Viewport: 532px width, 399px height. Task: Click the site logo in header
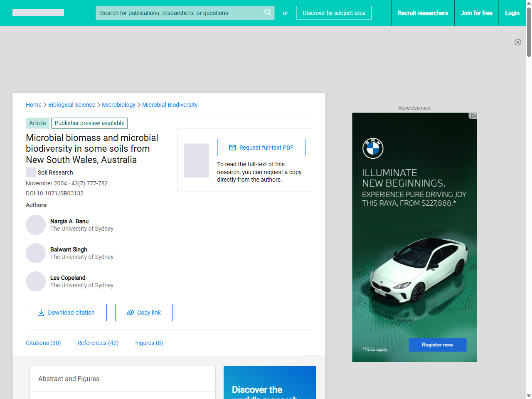[x=38, y=12]
